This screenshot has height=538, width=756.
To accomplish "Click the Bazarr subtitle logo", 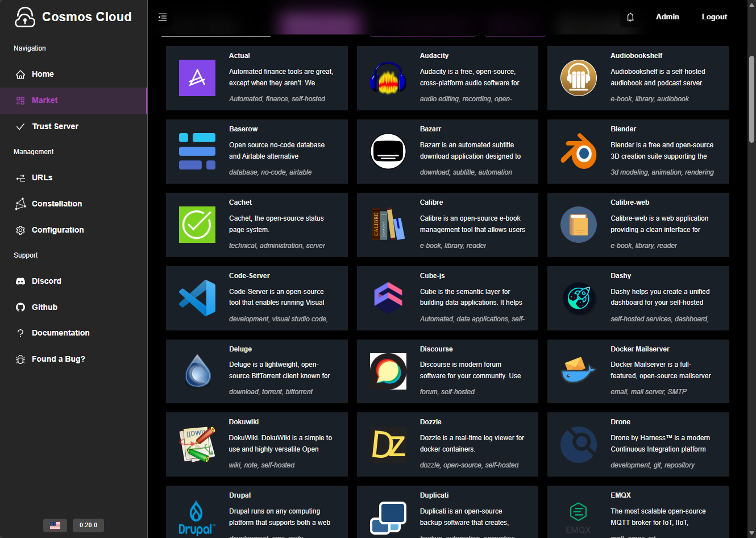I will (388, 151).
